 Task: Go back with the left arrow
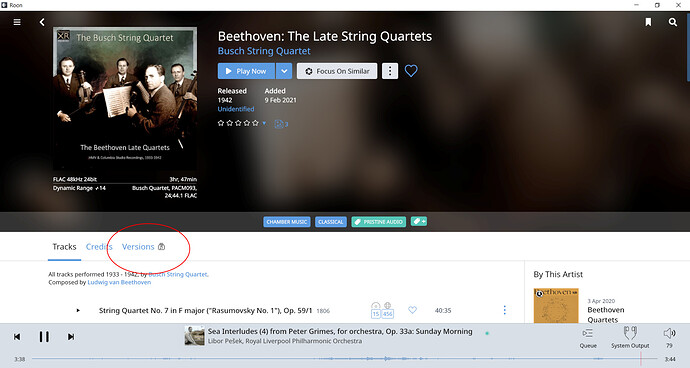point(42,22)
